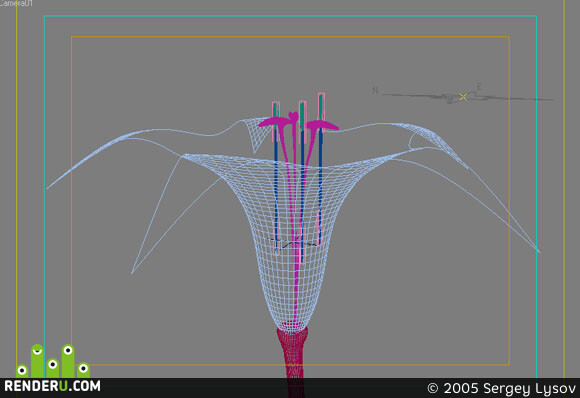Select the far right petal tip
580x398 pixels.
pyautogui.click(x=538, y=252)
